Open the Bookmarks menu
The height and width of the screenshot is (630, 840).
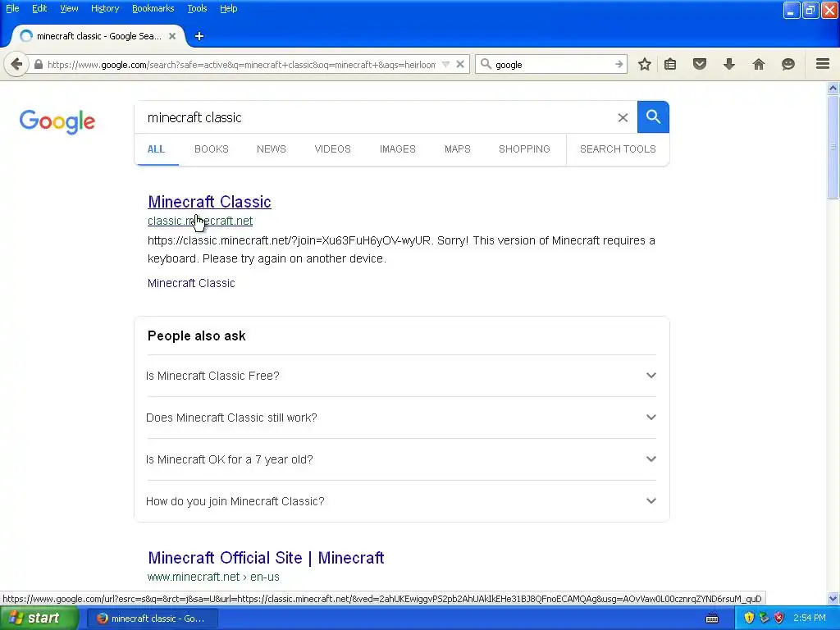click(x=153, y=8)
